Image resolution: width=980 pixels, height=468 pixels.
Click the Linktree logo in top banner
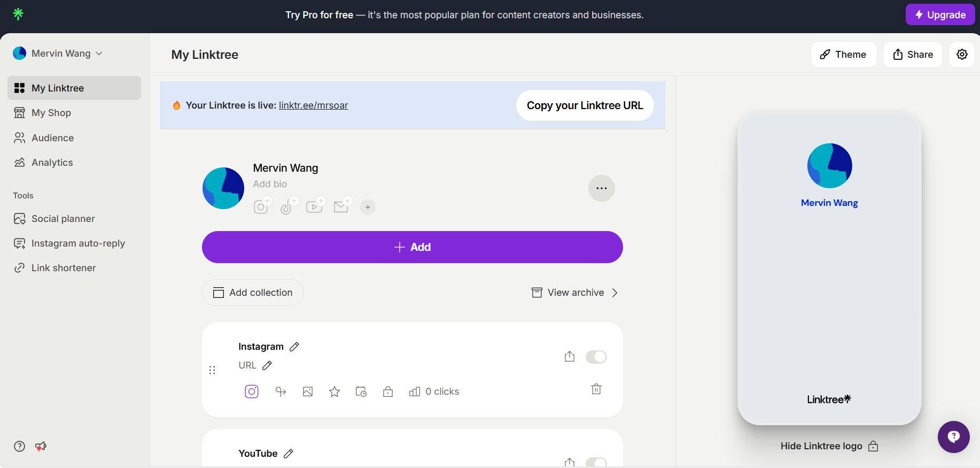coord(18,14)
